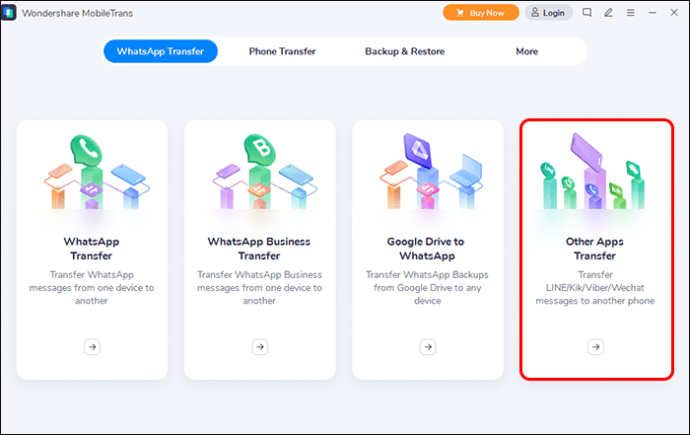Switch to the Phone Transfer tab
Viewport: 690px width, 435px height.
pos(282,51)
